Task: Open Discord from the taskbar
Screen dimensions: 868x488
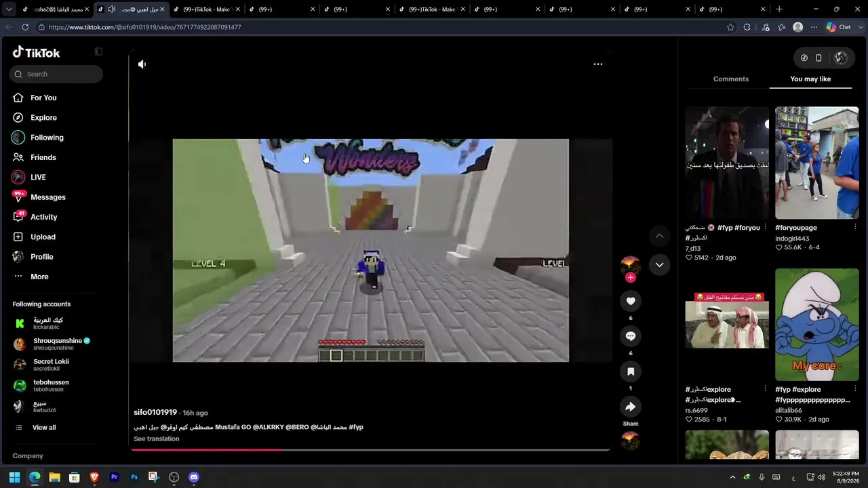Action: click(194, 477)
